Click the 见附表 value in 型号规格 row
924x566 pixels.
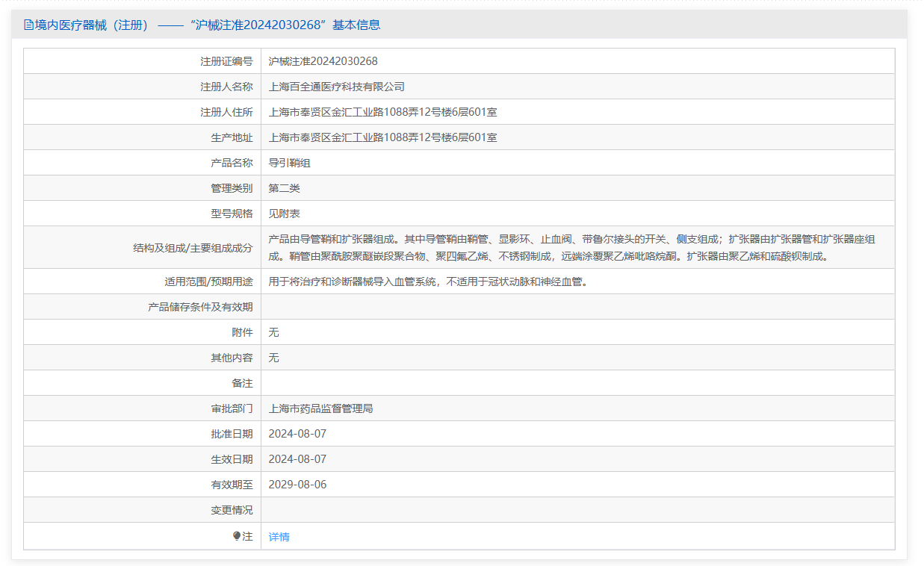tap(284, 214)
